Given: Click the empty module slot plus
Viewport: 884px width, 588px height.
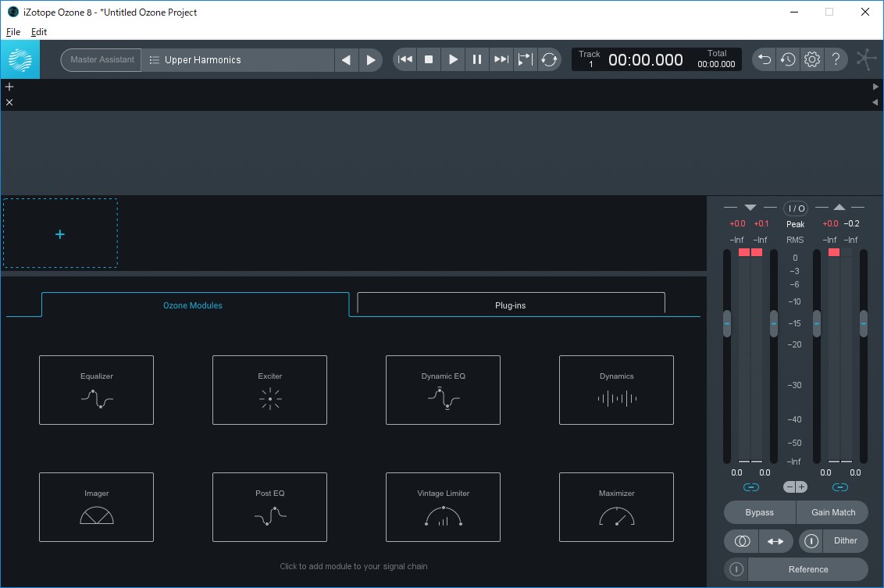Looking at the screenshot, I should tap(60, 233).
